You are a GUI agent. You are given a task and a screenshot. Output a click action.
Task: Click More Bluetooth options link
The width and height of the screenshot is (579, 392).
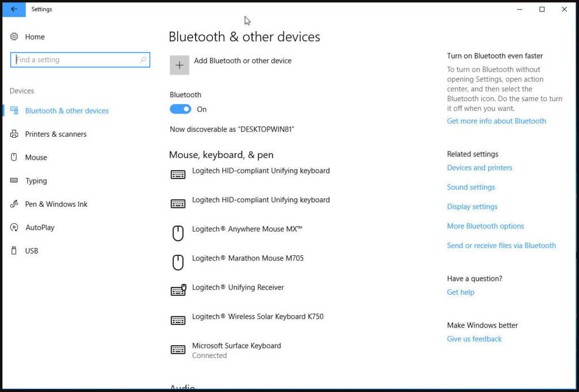485,226
